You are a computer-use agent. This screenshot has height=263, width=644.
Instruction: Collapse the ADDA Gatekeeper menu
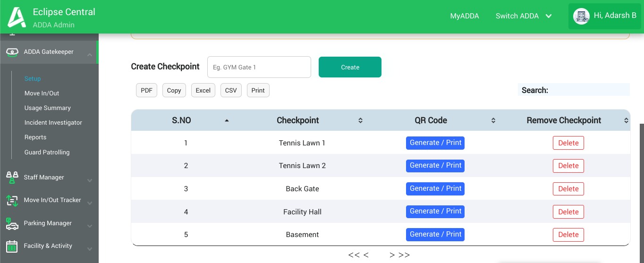tap(90, 55)
